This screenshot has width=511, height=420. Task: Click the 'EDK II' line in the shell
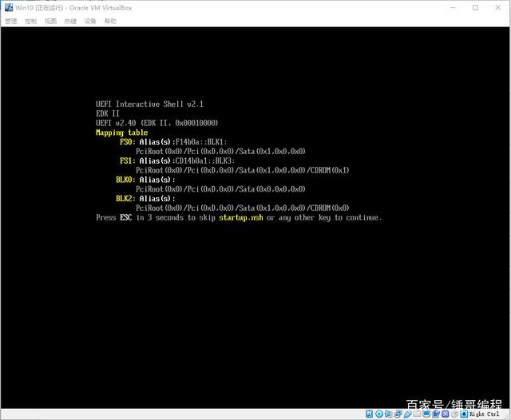(108, 113)
